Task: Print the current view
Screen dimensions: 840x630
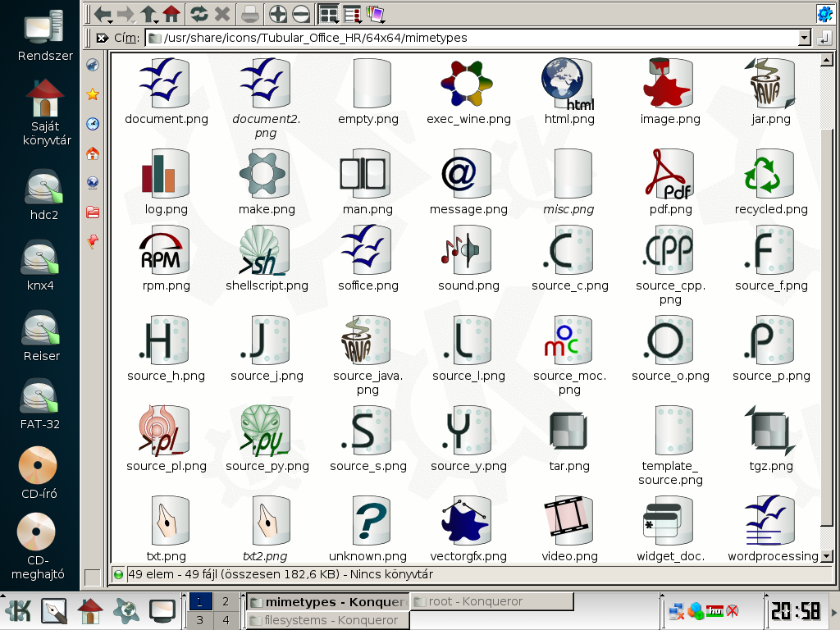Action: pyautogui.click(x=249, y=14)
